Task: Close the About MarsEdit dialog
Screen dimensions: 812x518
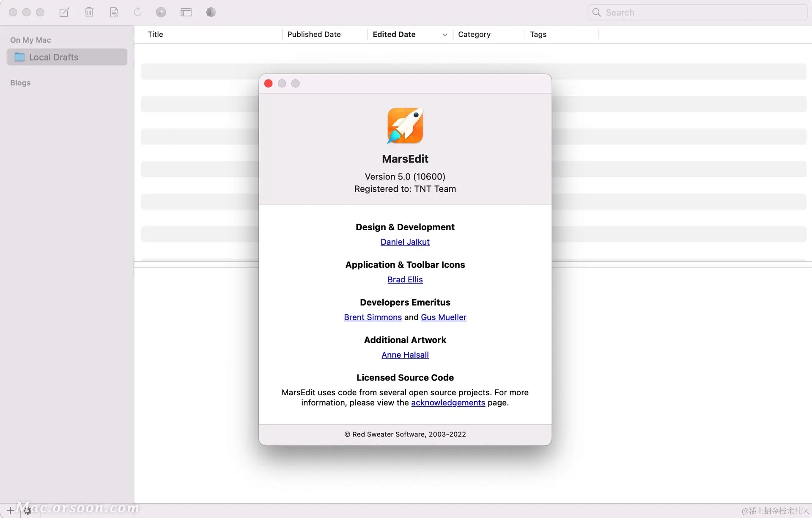Action: (268, 83)
